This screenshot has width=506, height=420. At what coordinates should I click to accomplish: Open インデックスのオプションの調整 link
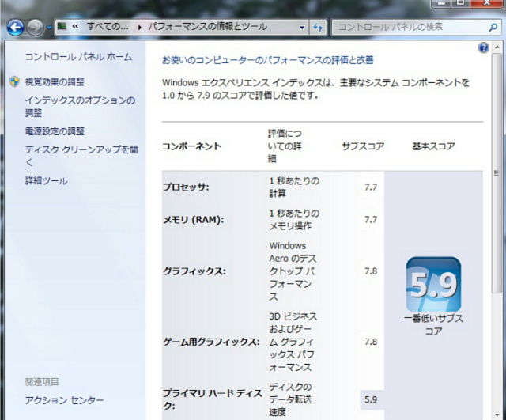pos(80,107)
